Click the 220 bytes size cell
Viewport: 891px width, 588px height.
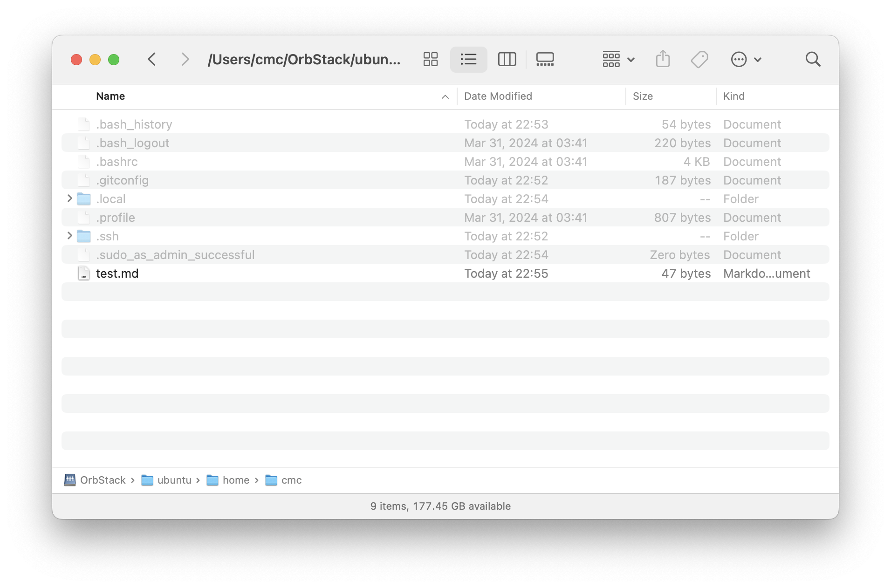[683, 143]
